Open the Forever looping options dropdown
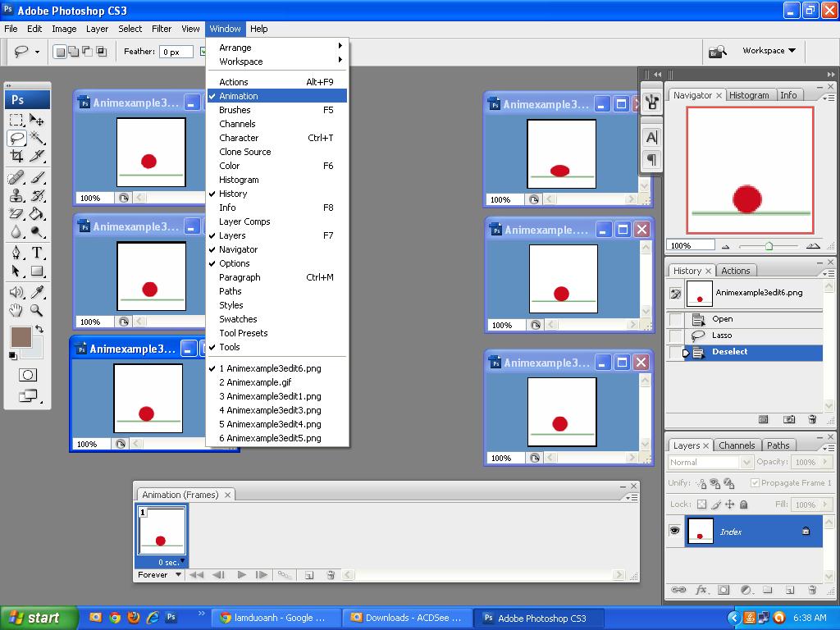 pyautogui.click(x=160, y=575)
